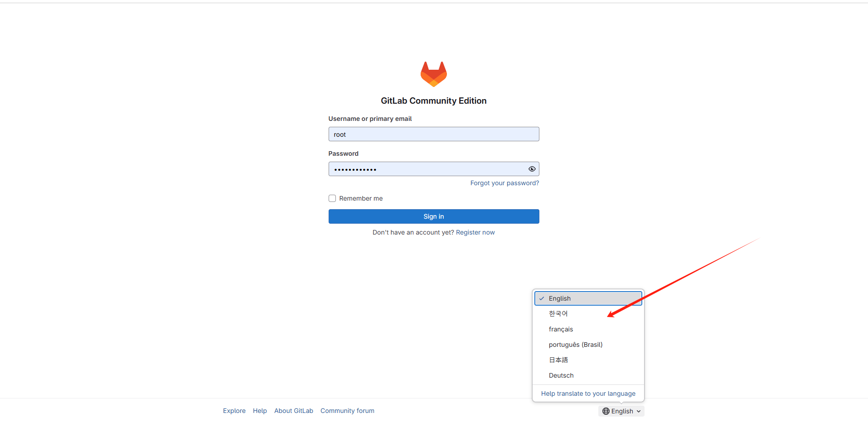Show password with the eye icon
This screenshot has height=422, width=868.
532,169
